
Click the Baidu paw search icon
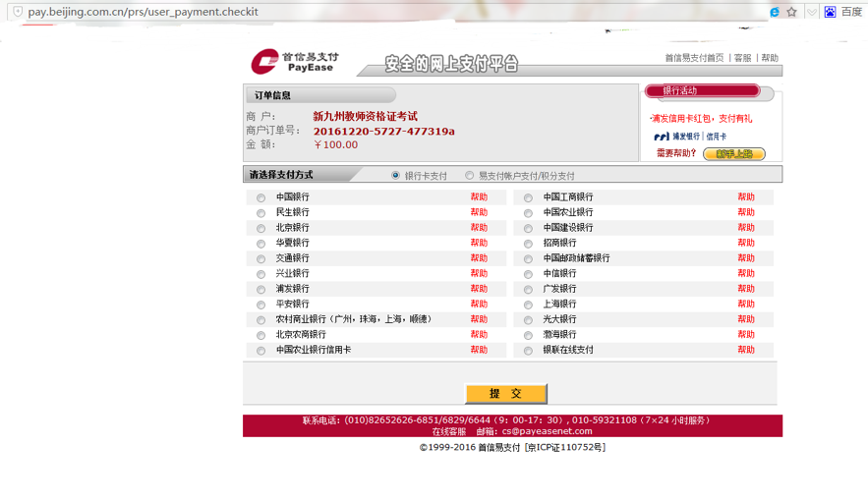[830, 12]
